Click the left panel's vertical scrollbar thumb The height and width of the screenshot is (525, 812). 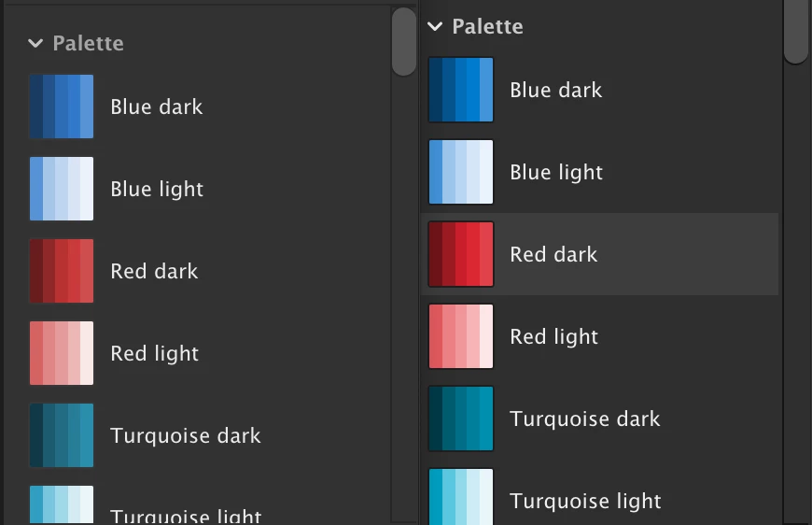point(404,42)
